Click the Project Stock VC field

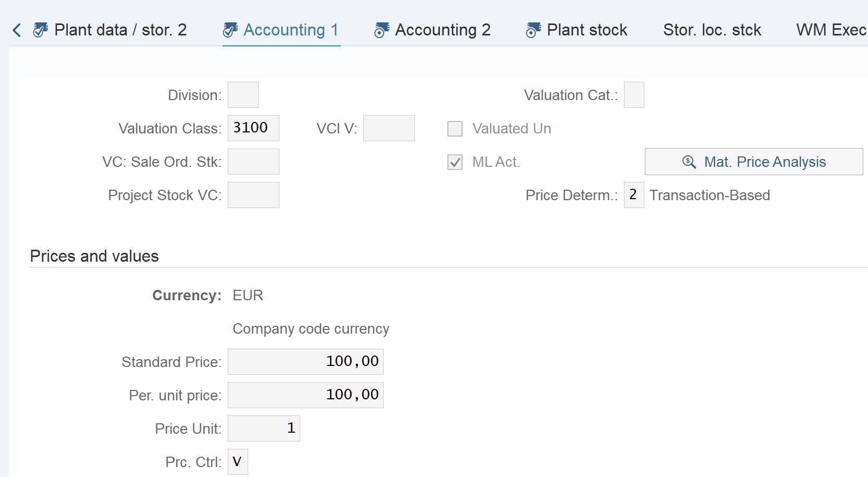(253, 195)
